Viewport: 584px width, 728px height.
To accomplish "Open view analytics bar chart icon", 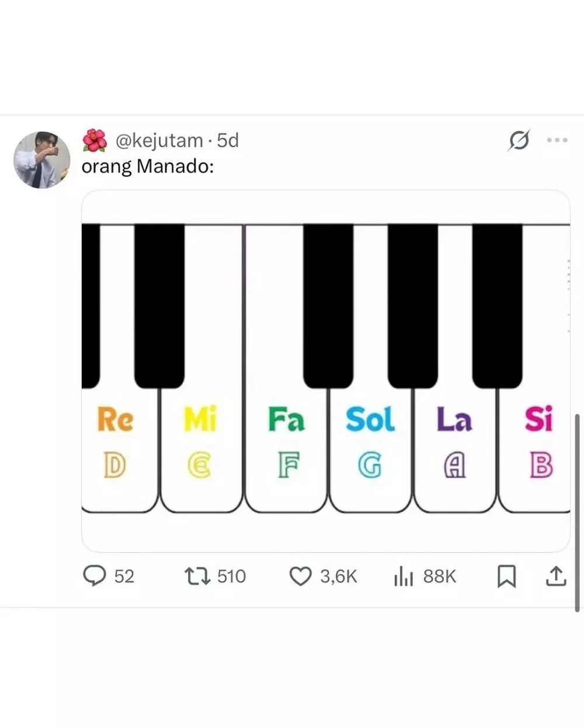I will click(404, 577).
